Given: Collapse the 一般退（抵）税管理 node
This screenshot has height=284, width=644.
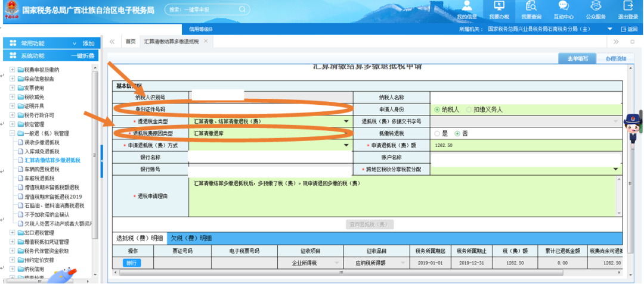Looking at the screenshot, I should [12, 133].
